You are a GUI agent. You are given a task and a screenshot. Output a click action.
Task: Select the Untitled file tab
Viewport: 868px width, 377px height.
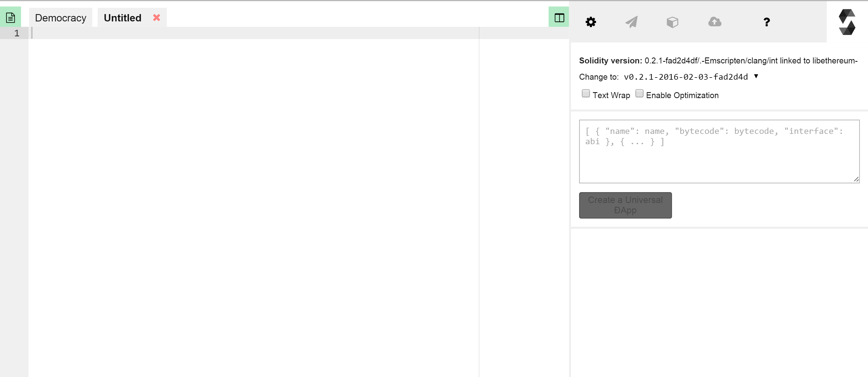tap(123, 18)
